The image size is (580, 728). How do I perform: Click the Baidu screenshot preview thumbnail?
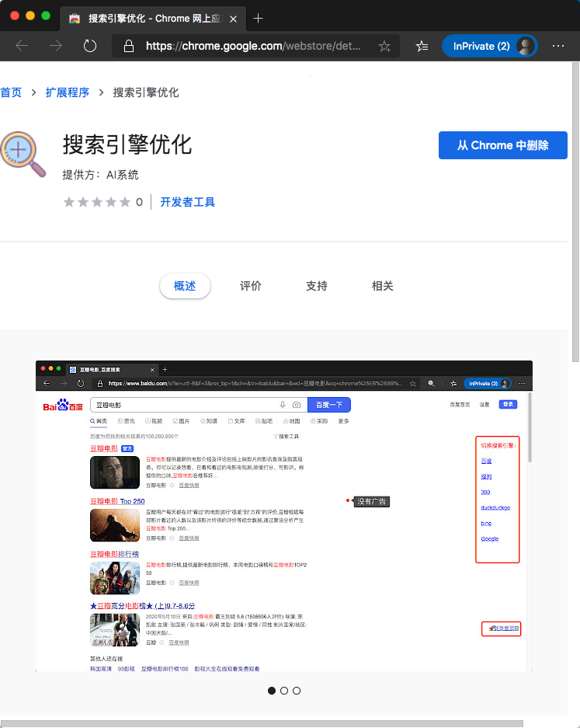(x=284, y=516)
